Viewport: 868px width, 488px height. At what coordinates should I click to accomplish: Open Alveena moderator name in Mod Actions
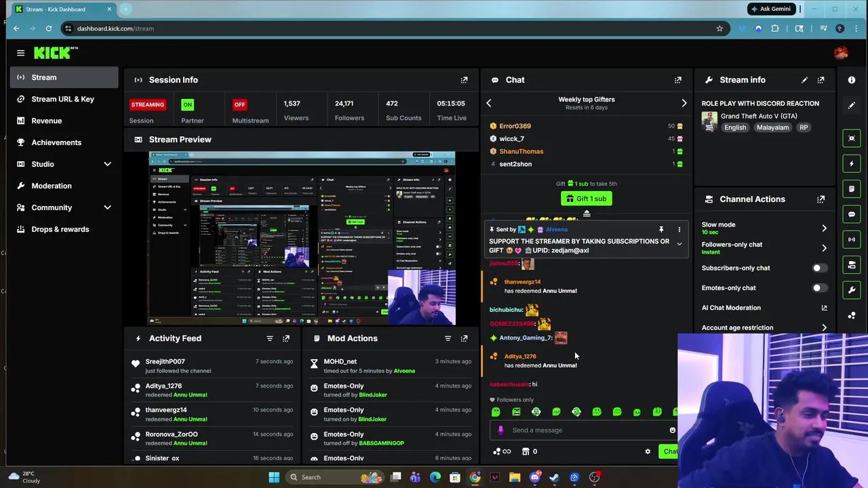(x=404, y=371)
